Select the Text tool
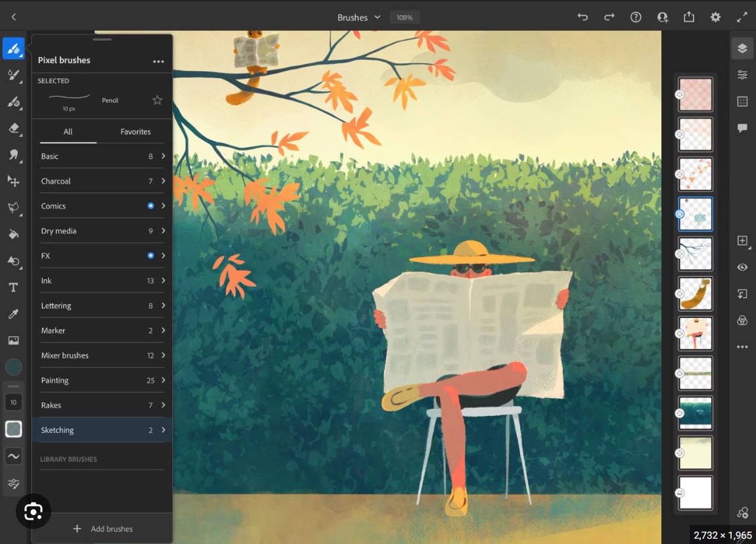Image resolution: width=756 pixels, height=544 pixels. [x=13, y=287]
